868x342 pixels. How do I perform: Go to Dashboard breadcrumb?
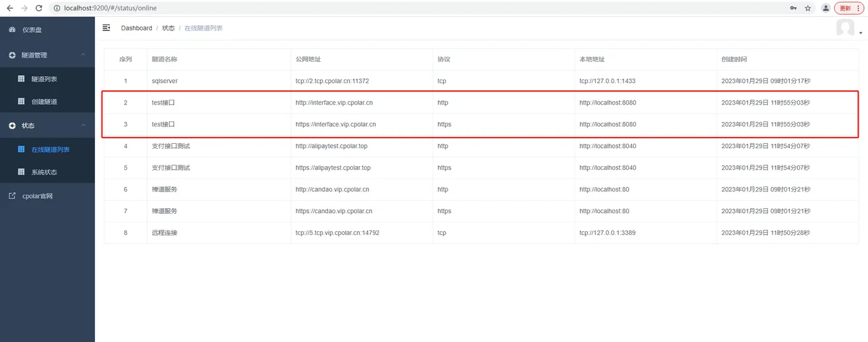[x=136, y=28]
